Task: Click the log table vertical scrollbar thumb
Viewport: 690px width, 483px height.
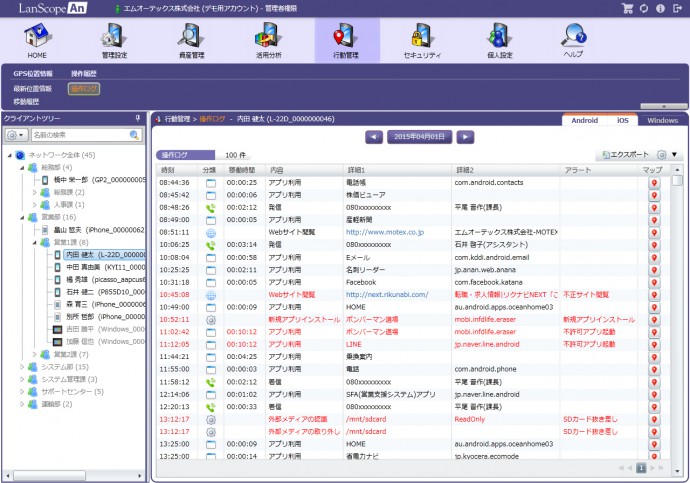Action: click(x=677, y=180)
